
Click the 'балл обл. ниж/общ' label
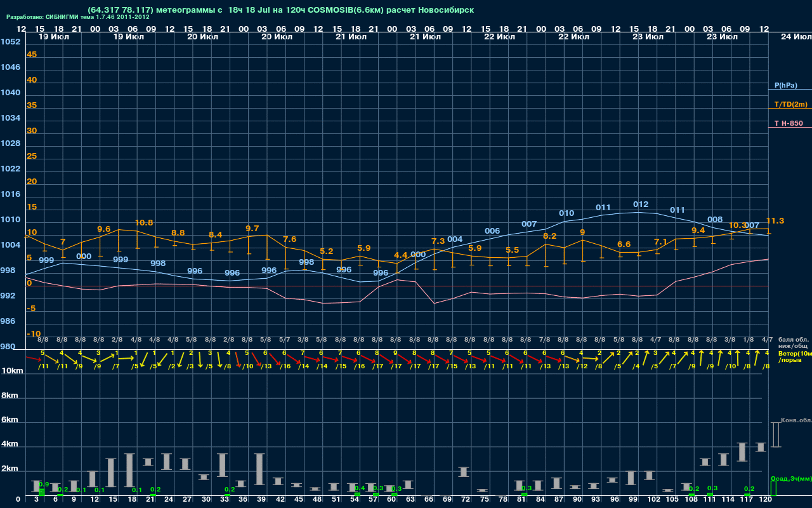click(x=794, y=343)
